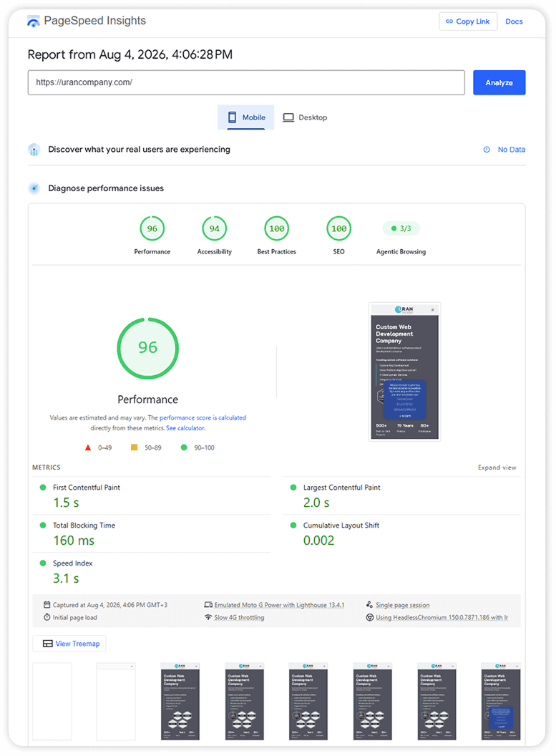
Task: Click the mobile phone icon
Action: tap(233, 117)
